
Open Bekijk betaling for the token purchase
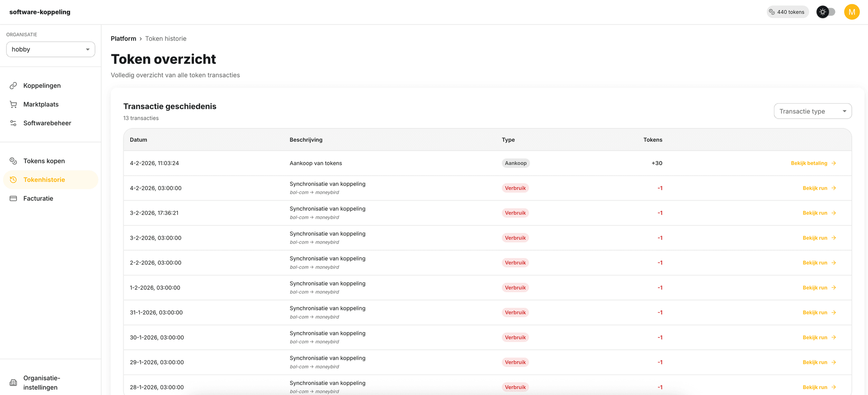(x=809, y=163)
